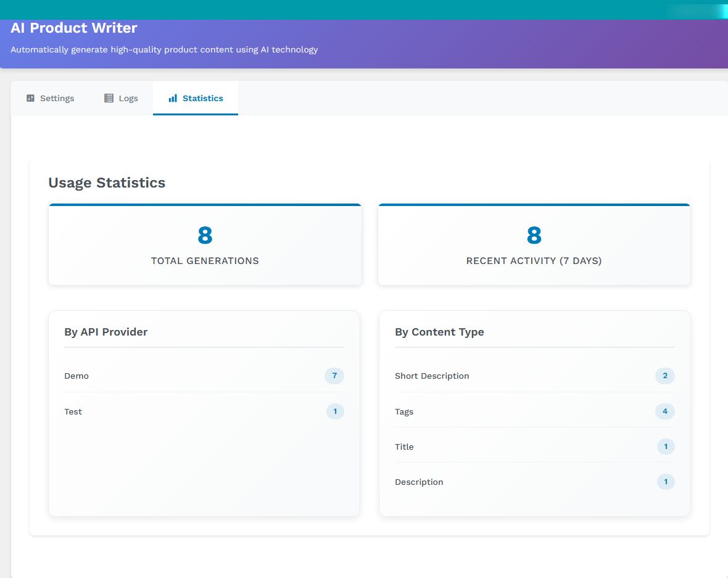The width and height of the screenshot is (728, 578).
Task: Click the Recent Activity (7 Days) count
Action: point(534,236)
